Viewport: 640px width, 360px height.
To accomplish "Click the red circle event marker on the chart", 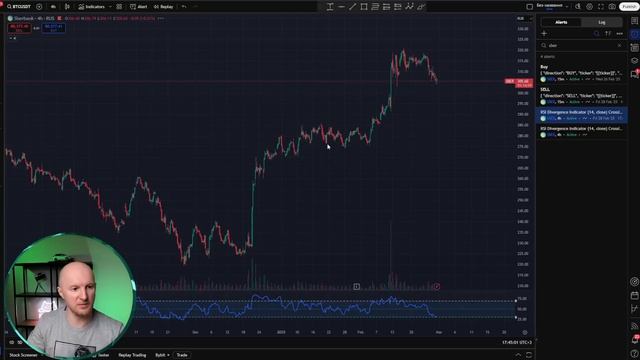I will [437, 287].
